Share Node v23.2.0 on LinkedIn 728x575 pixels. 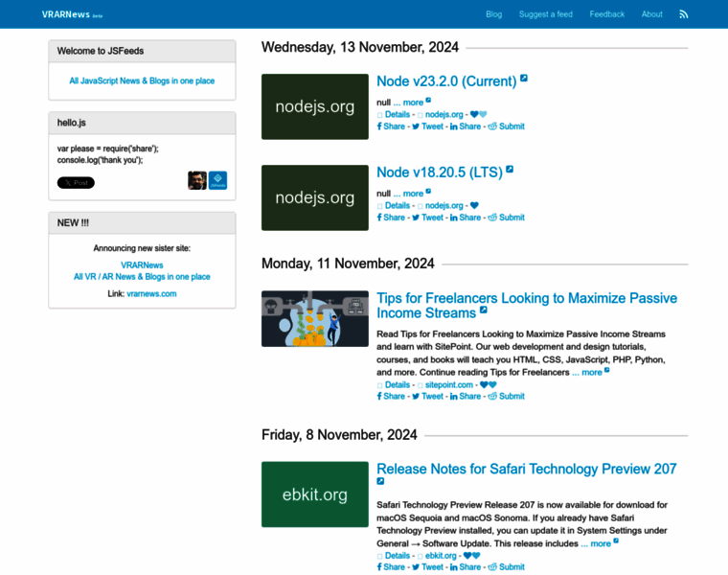[466, 126]
